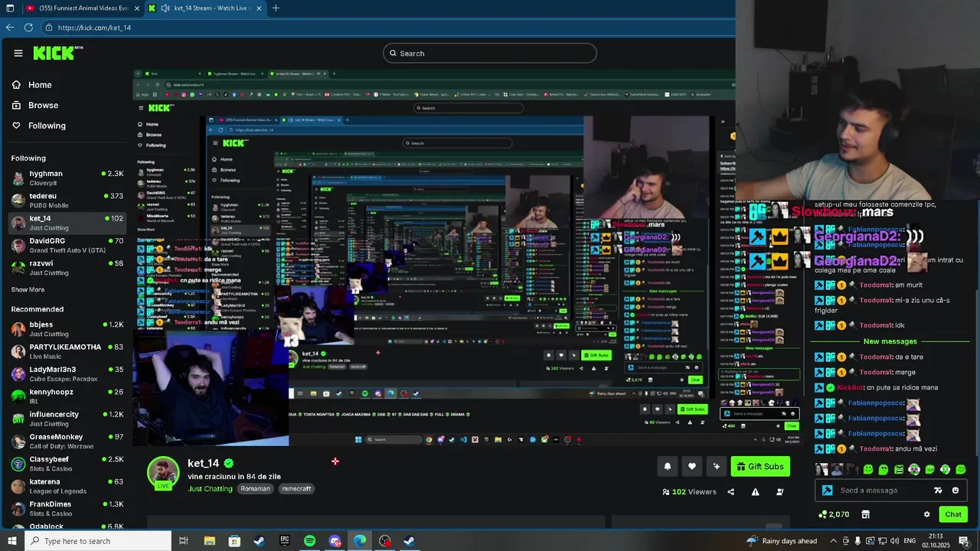The width and height of the screenshot is (980, 551).
Task: Open katerena in Recommended list
Action: (x=67, y=486)
